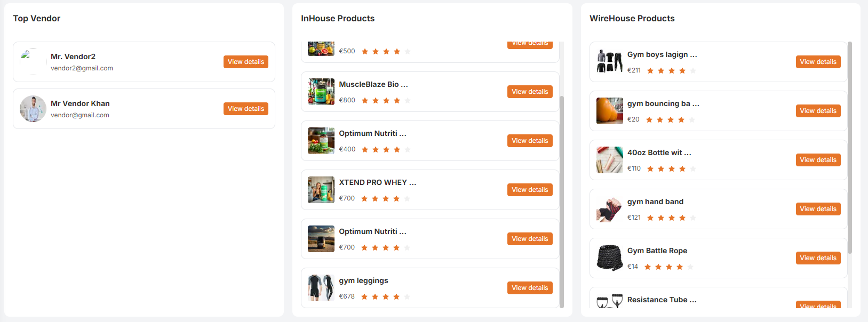Screen dimensions: 868x322
Task: Show details for gym hand band
Action: (x=818, y=209)
